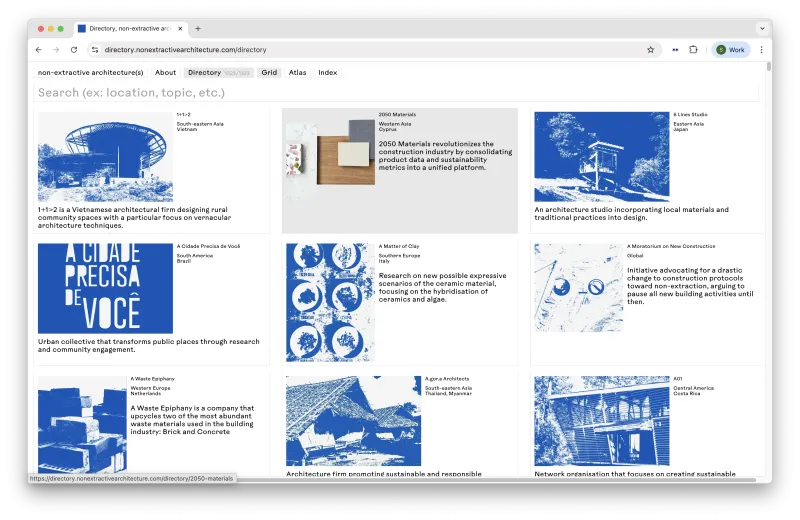This screenshot has width=800, height=520.
Task: Click the 2050 Materials revolutionizes description
Action: coord(445,156)
